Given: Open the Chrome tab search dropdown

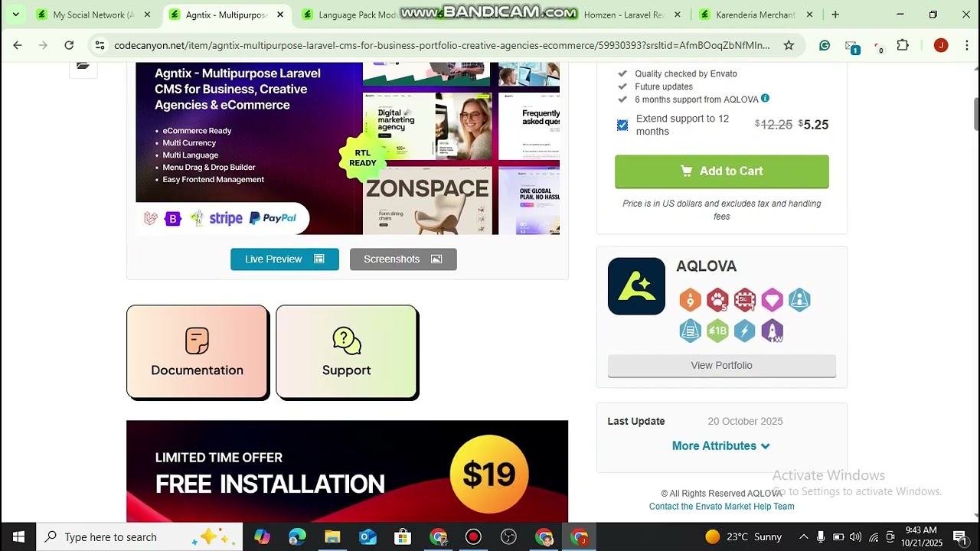Looking at the screenshot, I should pyautogui.click(x=15, y=15).
